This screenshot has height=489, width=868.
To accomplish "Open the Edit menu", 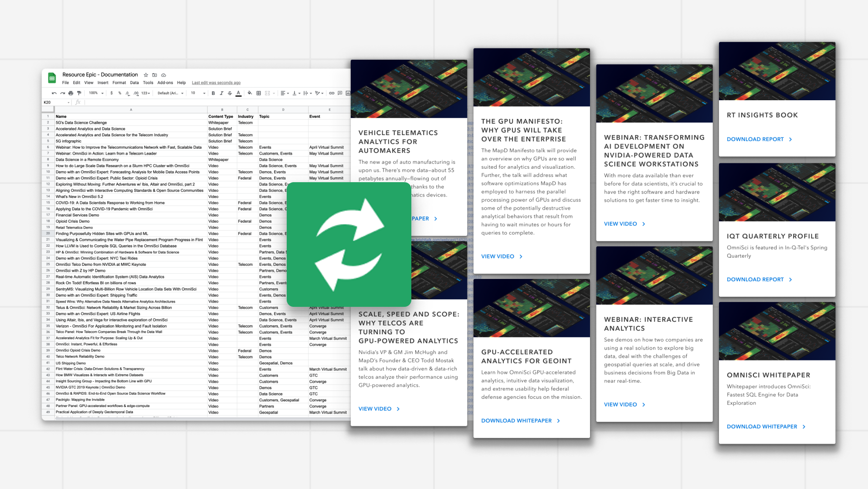I will click(76, 83).
